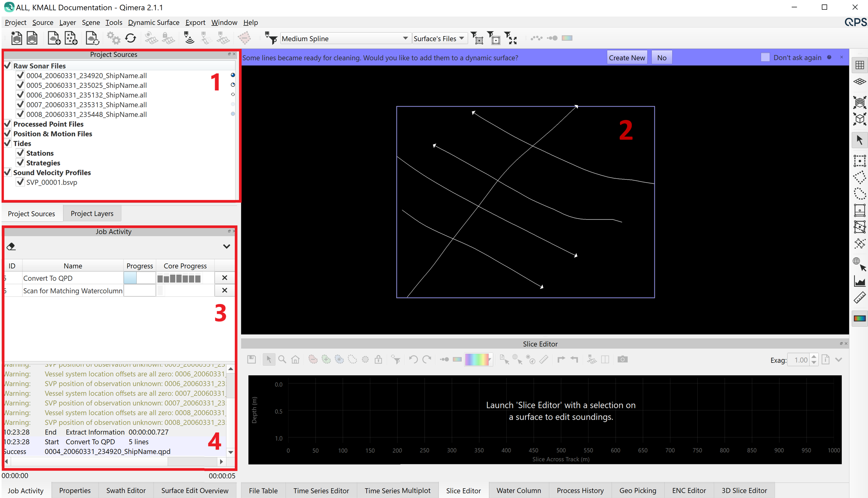
Task: Clear job activity with eraser icon
Action: pyautogui.click(x=11, y=246)
